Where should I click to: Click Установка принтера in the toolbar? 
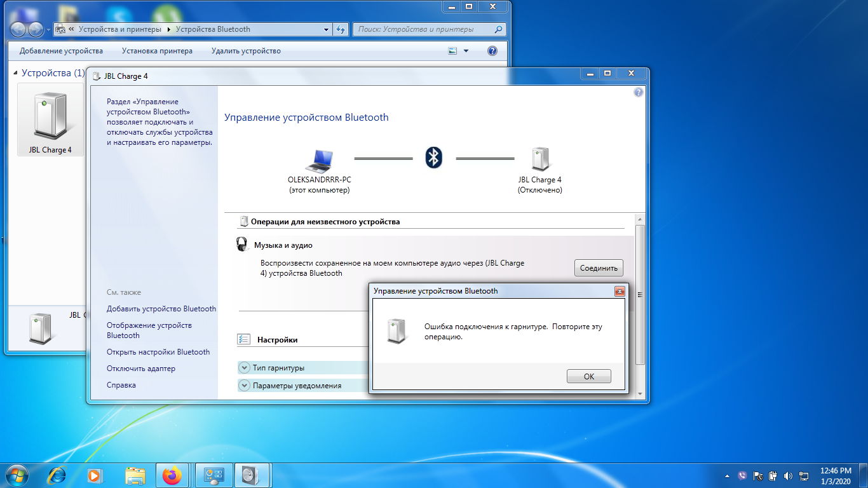(157, 51)
